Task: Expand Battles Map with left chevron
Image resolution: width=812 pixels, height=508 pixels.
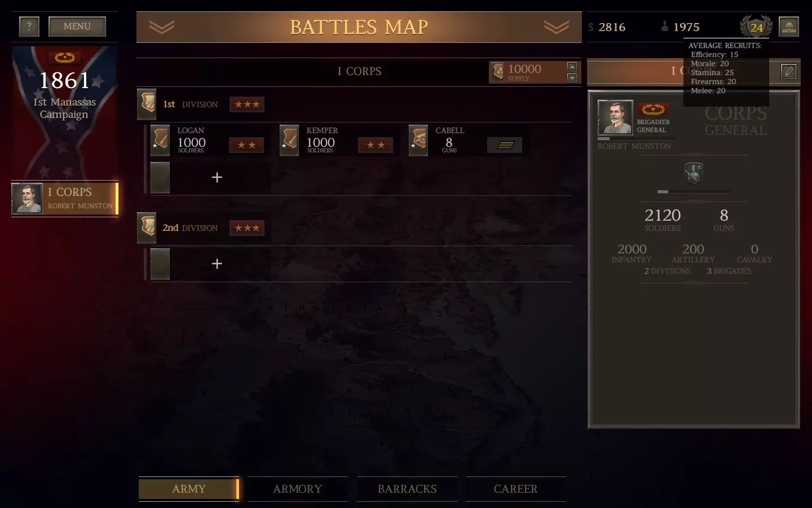Action: [x=162, y=27]
